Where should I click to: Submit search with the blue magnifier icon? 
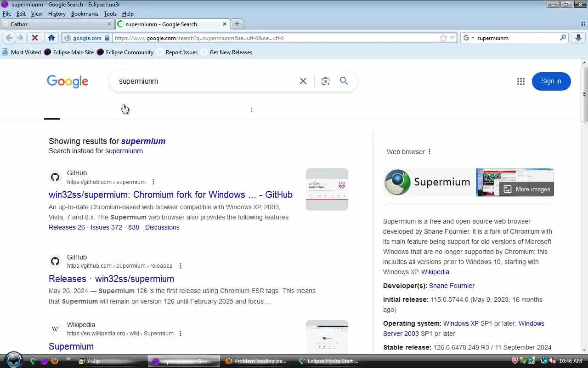point(344,81)
